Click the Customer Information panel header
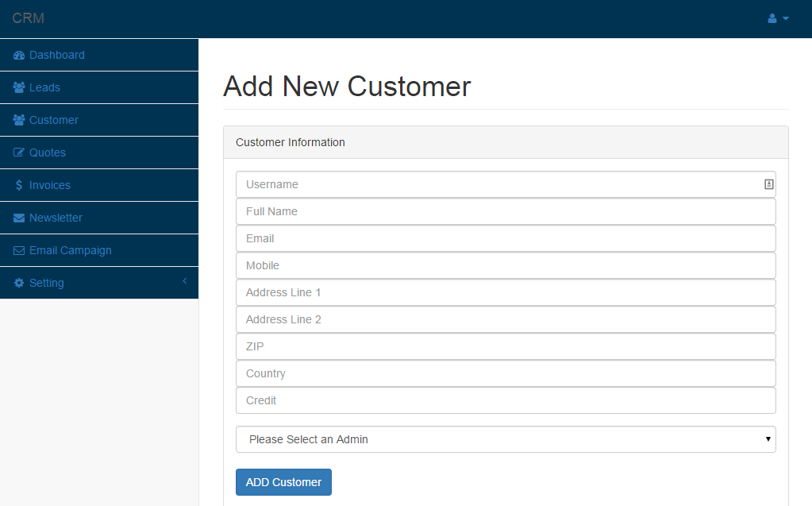 (x=291, y=142)
